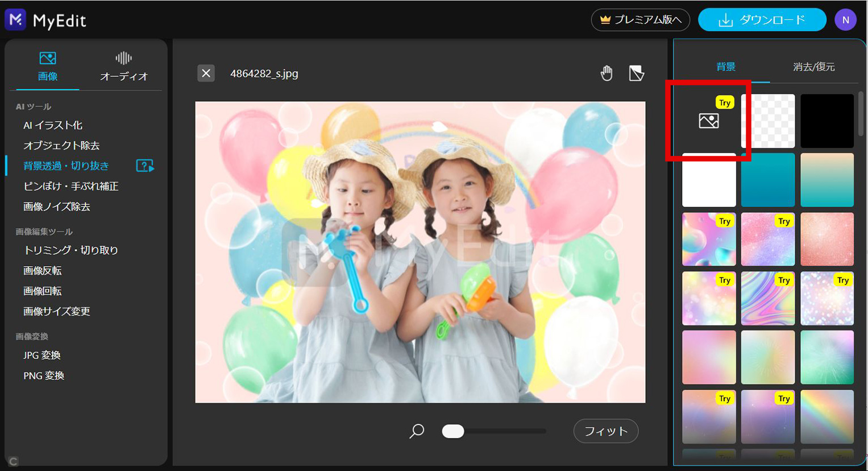Select the hand pan tool
The width and height of the screenshot is (868, 471).
coord(607,73)
